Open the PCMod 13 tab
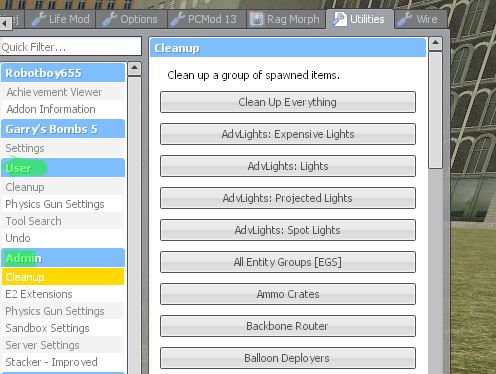The image size is (496, 374). click(x=206, y=19)
